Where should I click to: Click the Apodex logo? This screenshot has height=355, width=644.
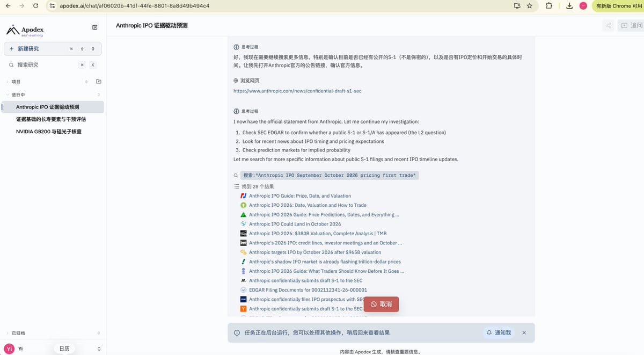pos(25,31)
